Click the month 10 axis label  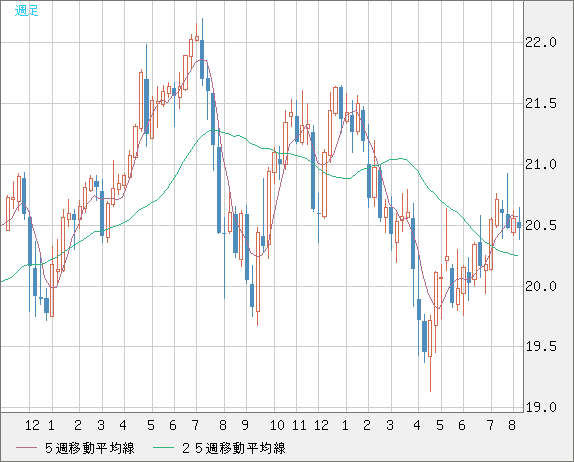coord(277,425)
